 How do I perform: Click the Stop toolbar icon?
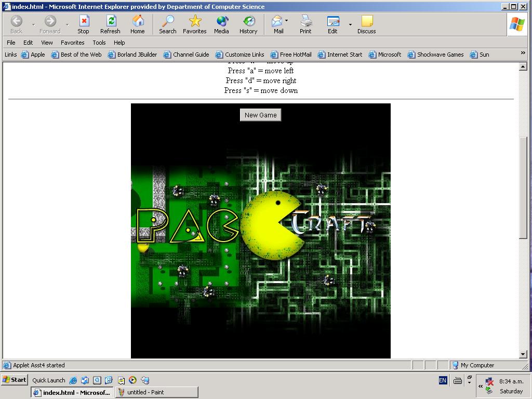84,24
